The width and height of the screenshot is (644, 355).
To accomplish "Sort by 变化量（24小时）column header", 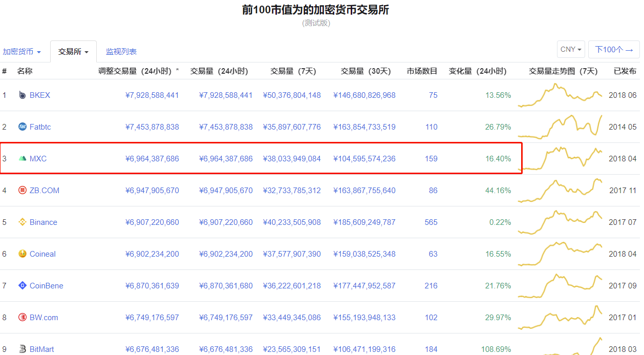I will tap(478, 71).
